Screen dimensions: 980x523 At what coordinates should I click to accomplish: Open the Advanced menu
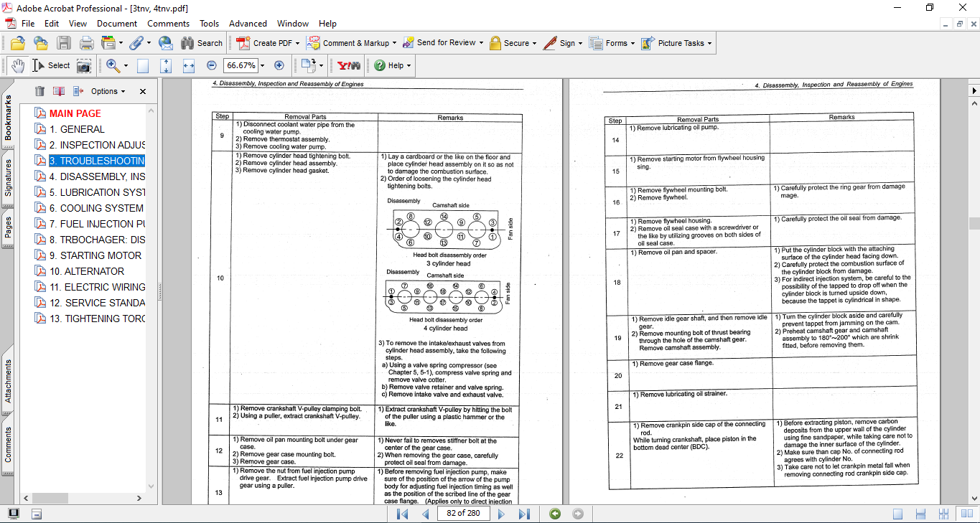click(x=248, y=24)
